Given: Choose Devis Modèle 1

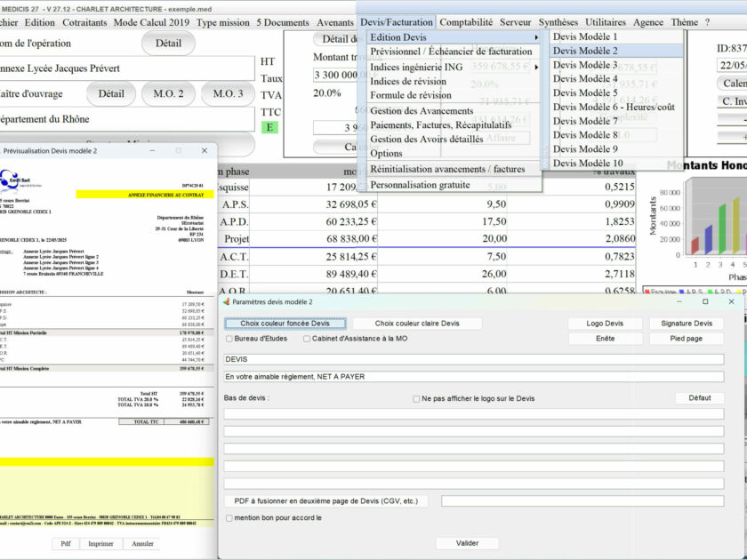Looking at the screenshot, I should (x=616, y=36).
